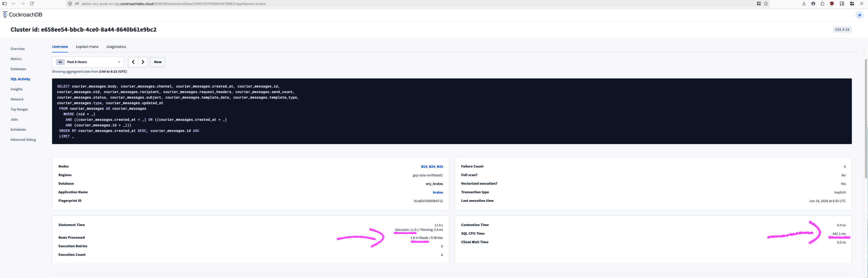This screenshot has height=278, width=868.
Task: Open the Extensions puzzle-piece icon
Action: (x=823, y=4)
